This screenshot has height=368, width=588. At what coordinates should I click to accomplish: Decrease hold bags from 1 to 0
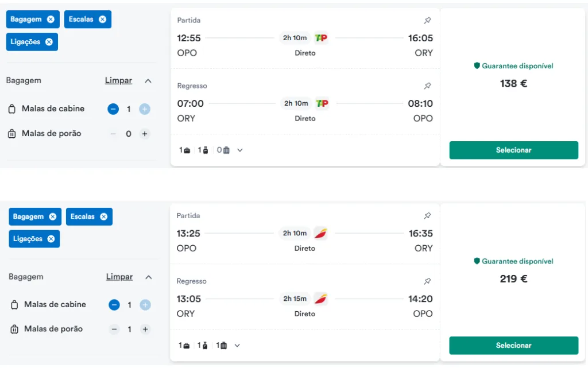(114, 330)
